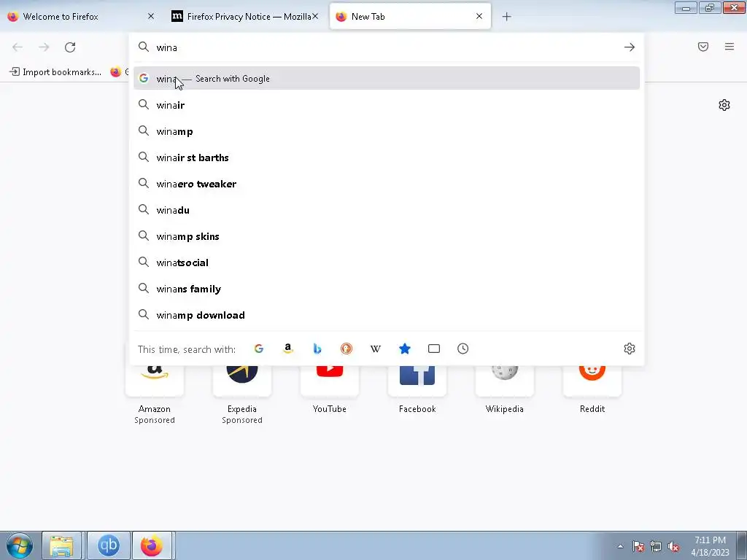
Task: Pick DuckDuckGo as this-time search engine
Action: [x=347, y=349]
